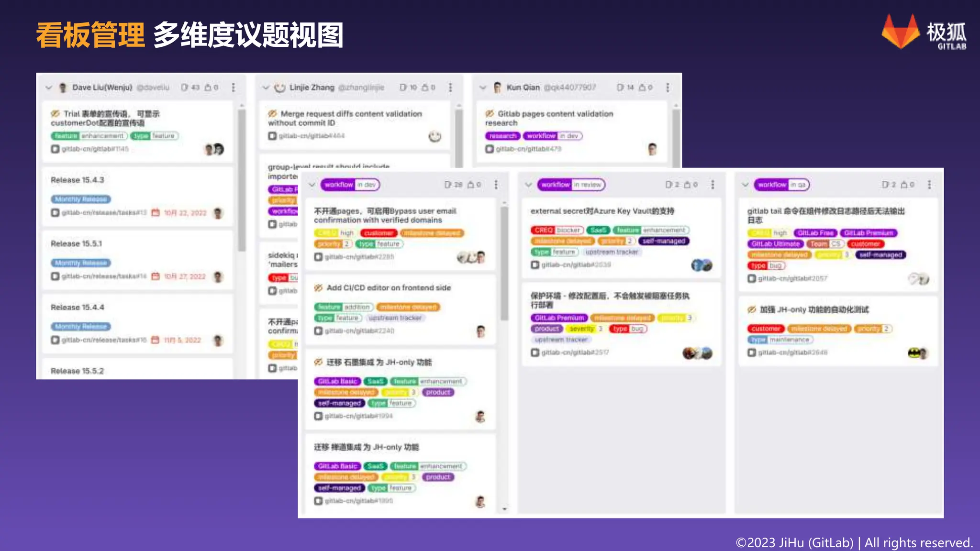This screenshot has width=980, height=551.
Task: Click Linjie Zhang list scrollbar
Action: 459,139
